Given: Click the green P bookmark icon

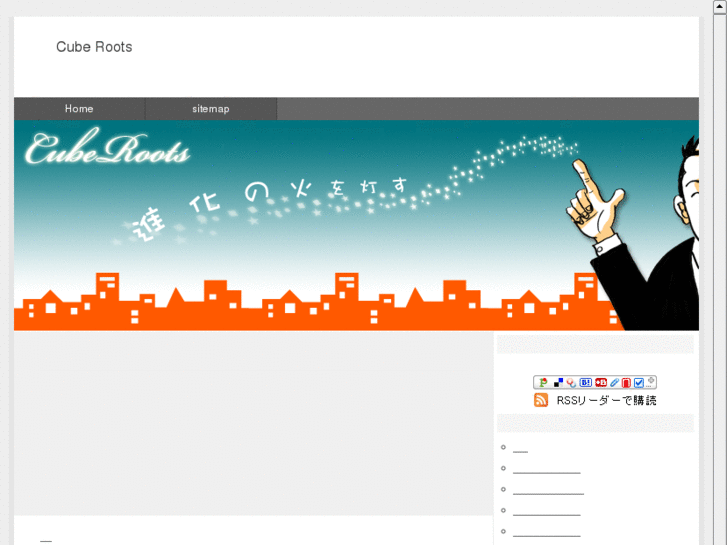Looking at the screenshot, I should point(543,383).
